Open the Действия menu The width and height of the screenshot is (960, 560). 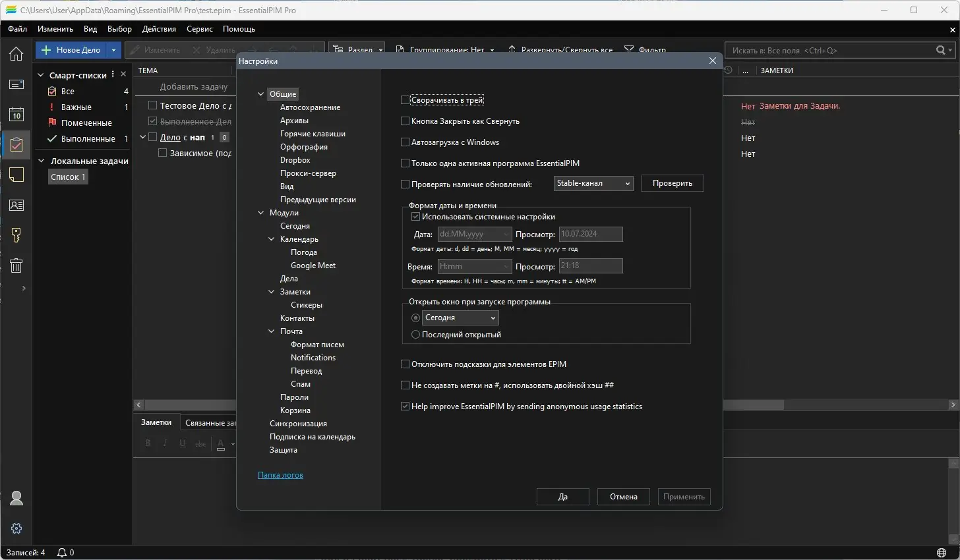click(159, 29)
